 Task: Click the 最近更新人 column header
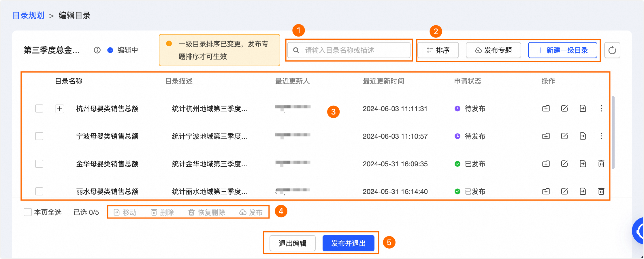293,81
